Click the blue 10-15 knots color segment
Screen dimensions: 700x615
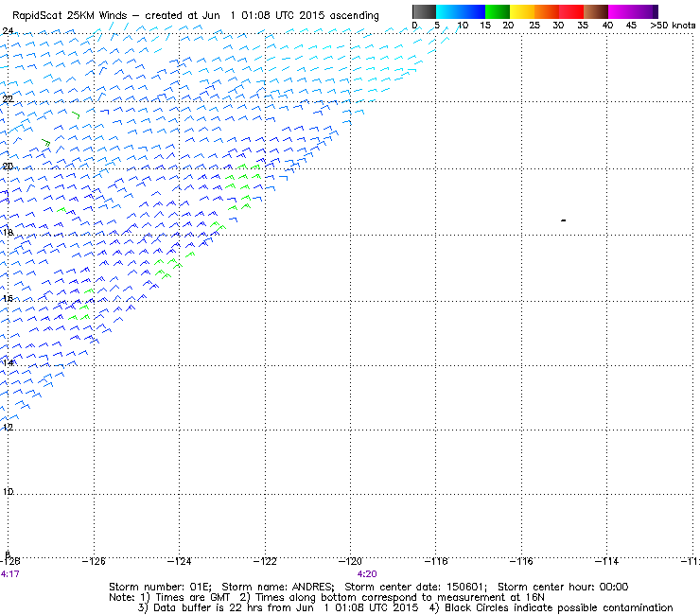[x=473, y=11]
